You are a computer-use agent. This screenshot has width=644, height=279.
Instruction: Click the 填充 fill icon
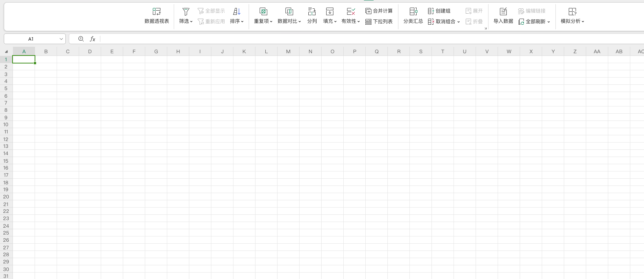coord(330,11)
